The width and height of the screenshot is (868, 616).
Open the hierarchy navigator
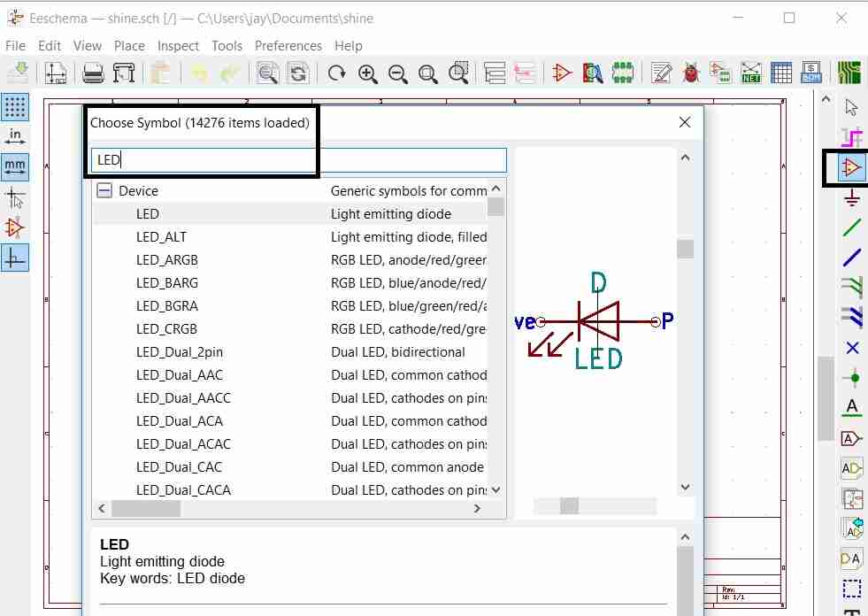pyautogui.click(x=495, y=73)
